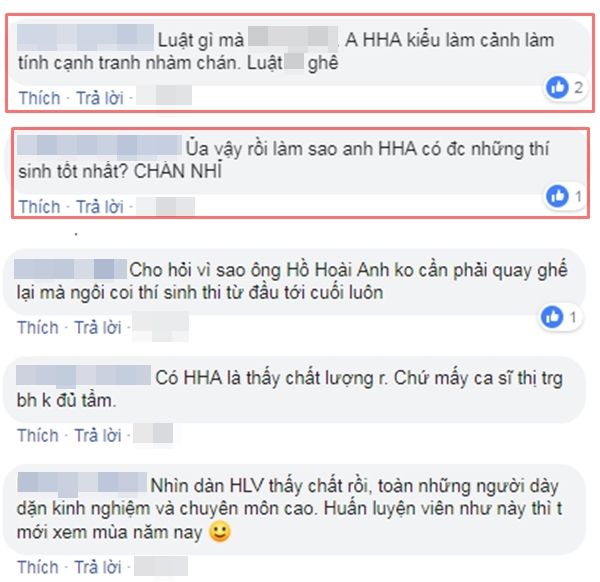The image size is (600, 582).
Task: Click 'Trả lời' under the 'Nhìn dàn HLV' comment
Action: click(98, 567)
